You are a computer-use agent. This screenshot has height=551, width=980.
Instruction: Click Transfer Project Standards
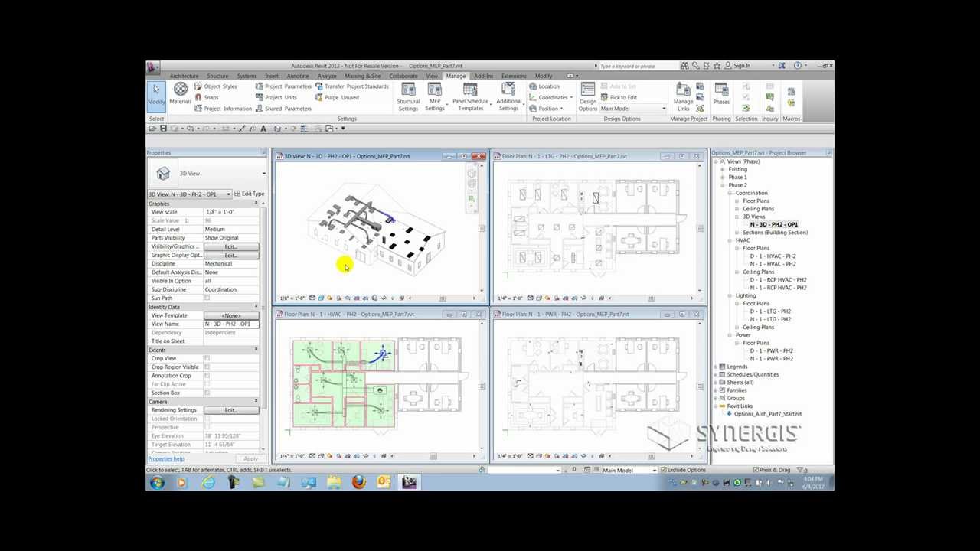pos(351,86)
